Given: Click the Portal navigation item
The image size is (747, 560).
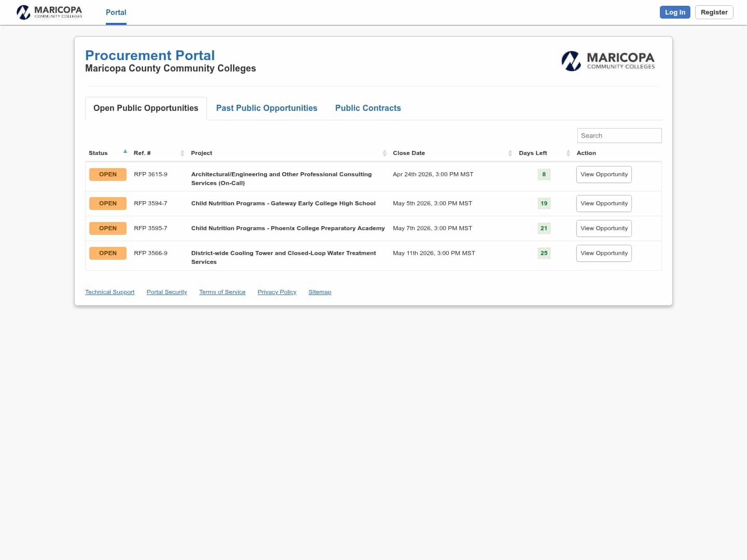Looking at the screenshot, I should pos(116,12).
